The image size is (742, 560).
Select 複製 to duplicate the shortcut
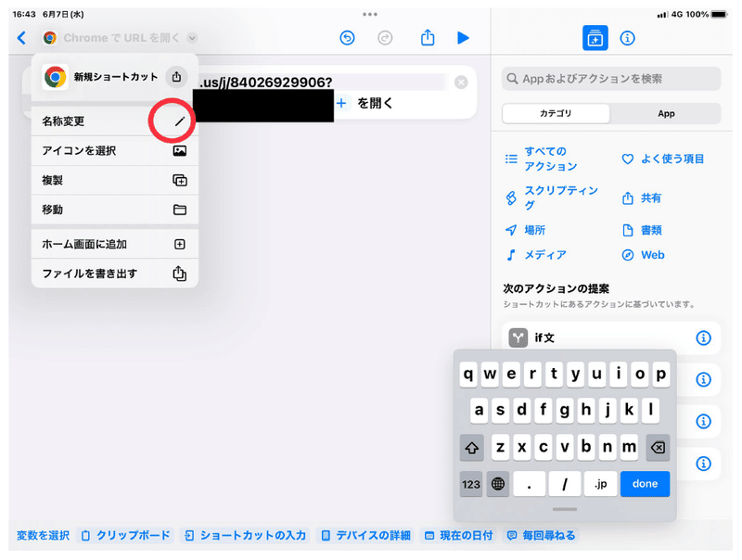pos(114,180)
